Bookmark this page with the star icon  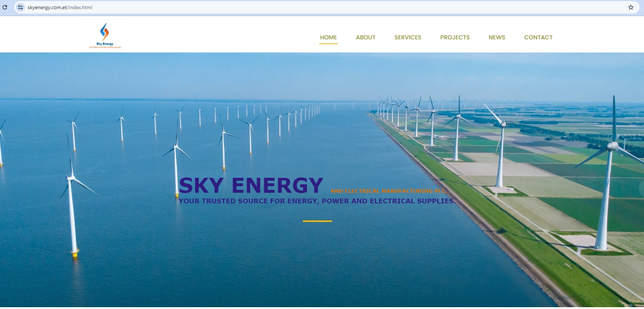point(631,7)
